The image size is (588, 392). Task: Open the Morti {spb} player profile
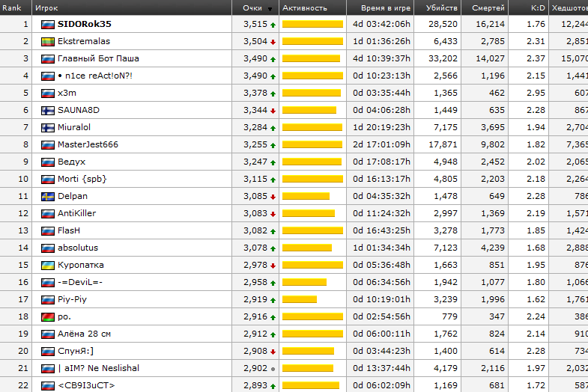point(82,179)
